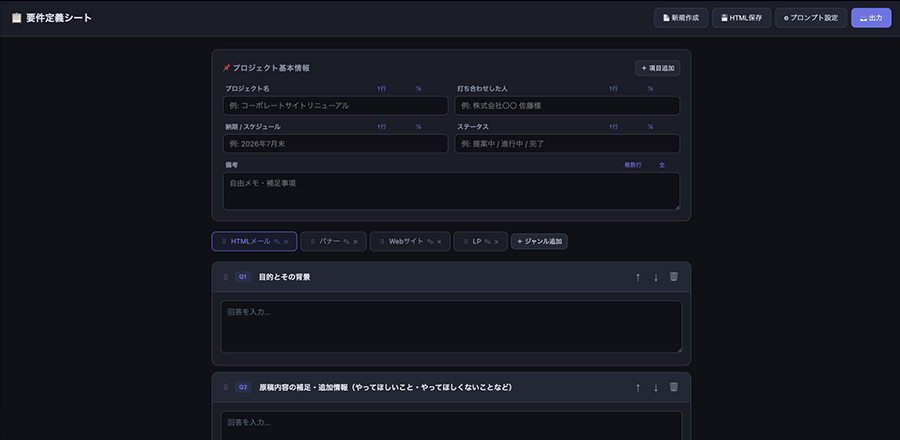Image resolution: width=900 pixels, height=440 pixels.
Task: Move Q1 目的とその背景 up with arrow
Action: click(638, 277)
